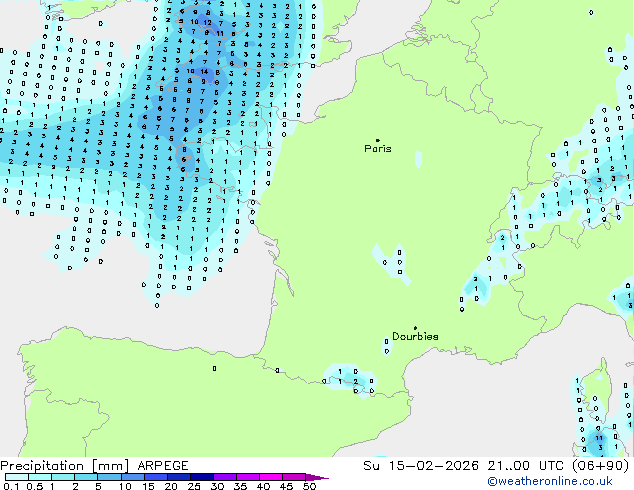Click the legend swatch between 15 and 20

click(155, 477)
